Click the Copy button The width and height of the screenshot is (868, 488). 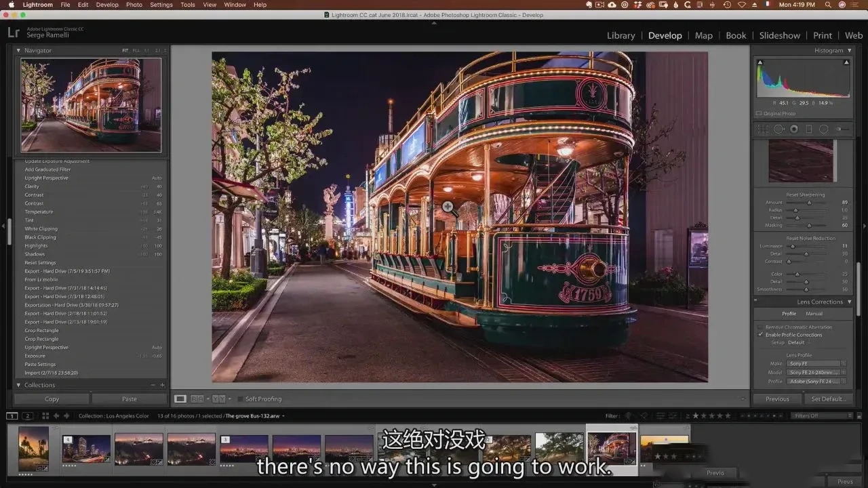(x=52, y=399)
